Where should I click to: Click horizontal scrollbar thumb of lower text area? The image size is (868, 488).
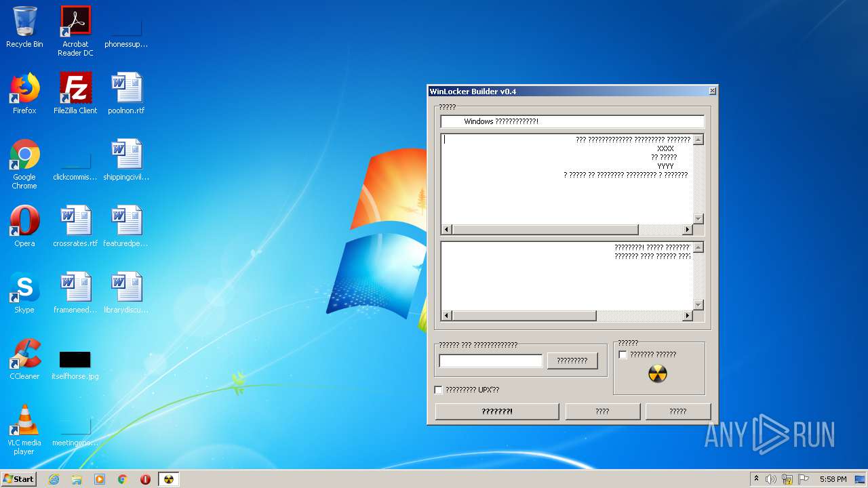[x=524, y=316]
